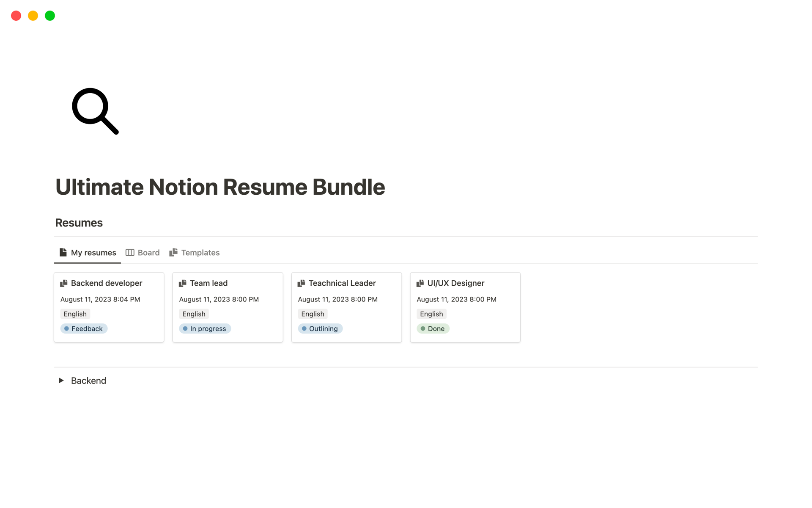This screenshot has height=508, width=812.
Task: Click the Resumes section header
Action: (79, 222)
